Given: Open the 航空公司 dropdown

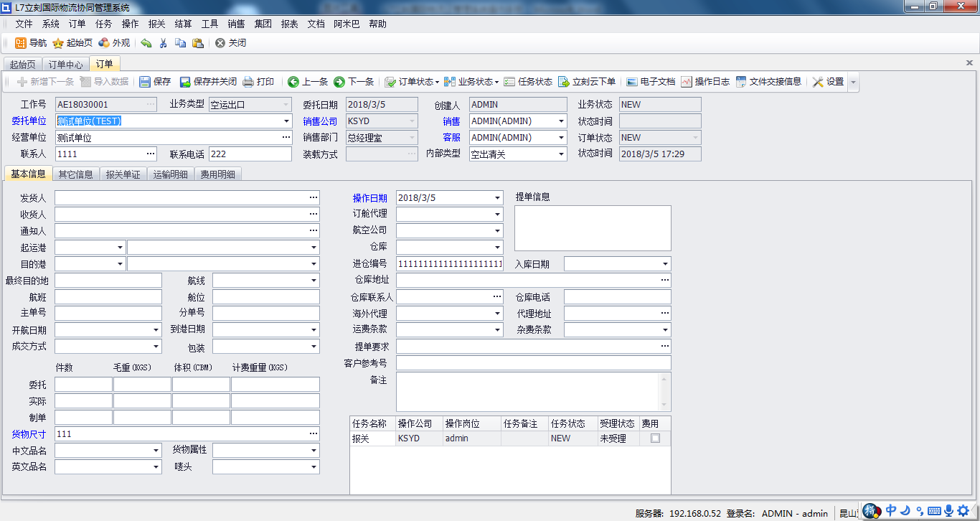Looking at the screenshot, I should tap(498, 231).
